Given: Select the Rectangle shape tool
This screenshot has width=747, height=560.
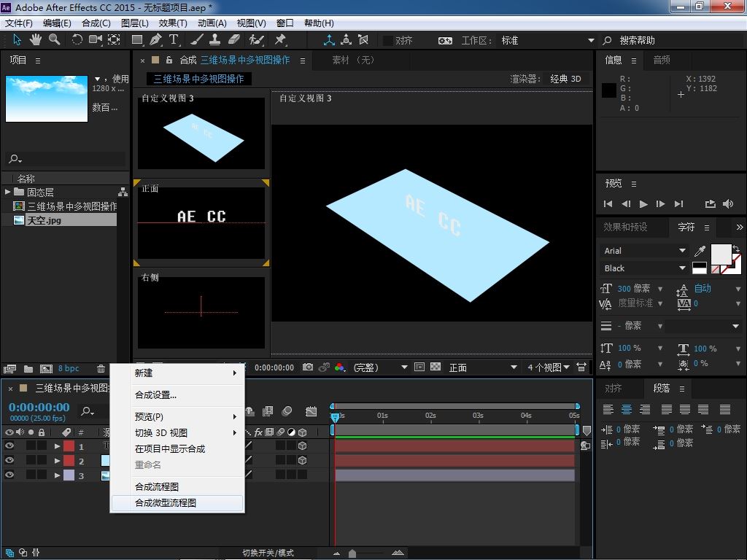Looking at the screenshot, I should (x=137, y=40).
